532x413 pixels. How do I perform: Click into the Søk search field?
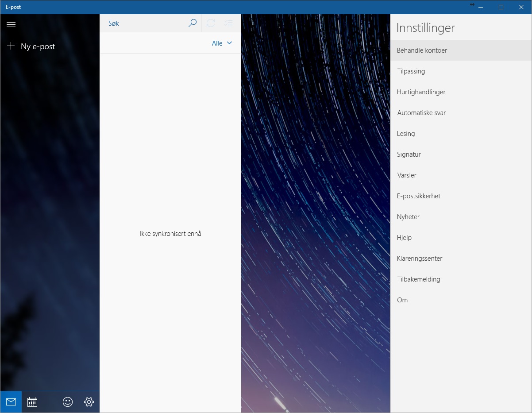tap(144, 23)
